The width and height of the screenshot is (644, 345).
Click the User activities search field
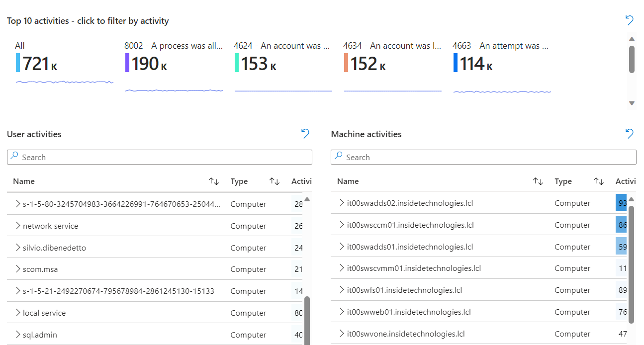coord(159,157)
